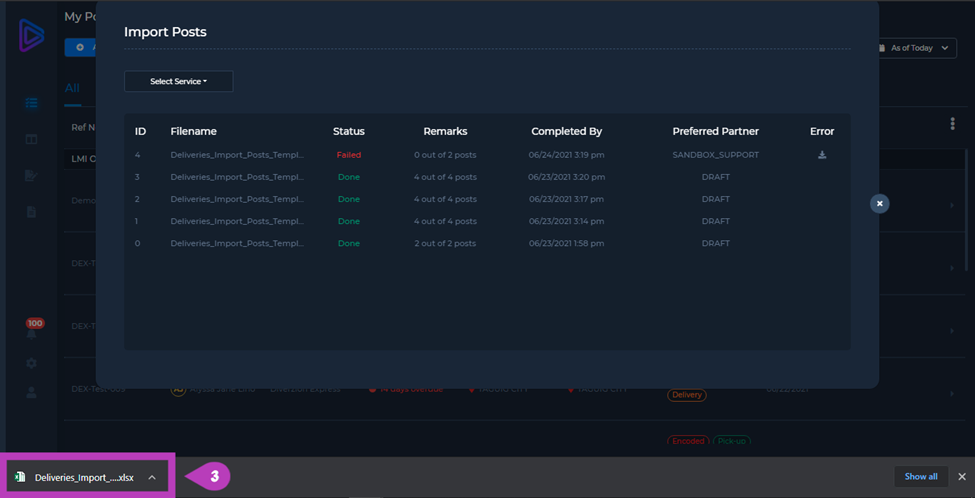
Task: Click the Filename column header
Action: (x=193, y=131)
